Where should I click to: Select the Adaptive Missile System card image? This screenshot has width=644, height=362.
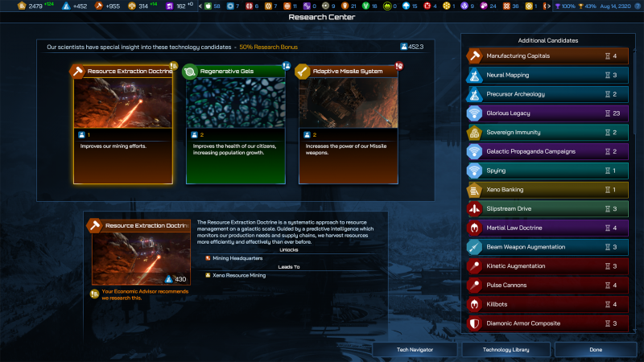(x=348, y=104)
